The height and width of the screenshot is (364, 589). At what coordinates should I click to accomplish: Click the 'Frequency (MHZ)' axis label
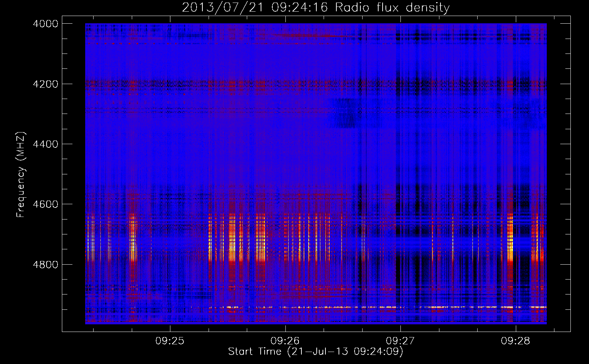coord(21,174)
